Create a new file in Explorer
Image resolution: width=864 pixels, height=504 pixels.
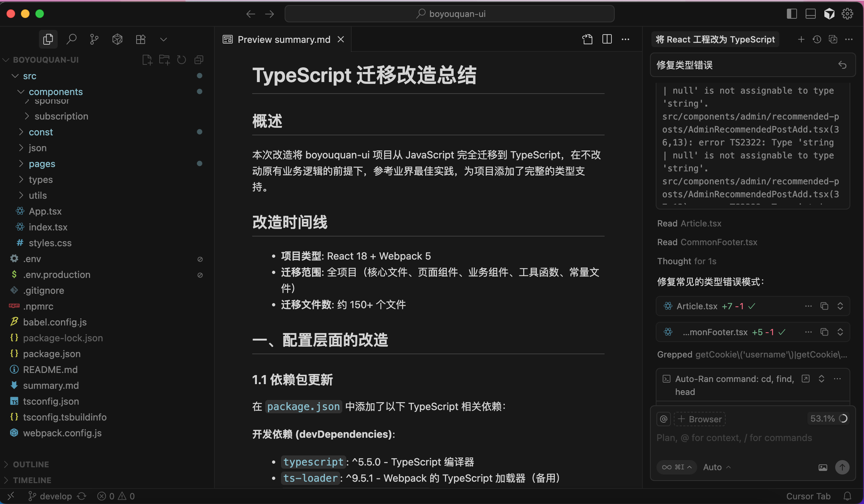tap(147, 59)
